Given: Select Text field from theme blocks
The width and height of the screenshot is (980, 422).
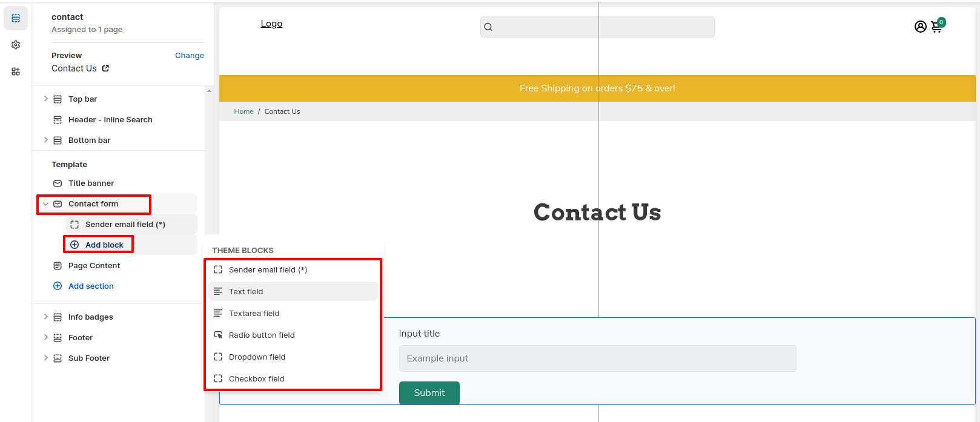Looking at the screenshot, I should (x=246, y=291).
